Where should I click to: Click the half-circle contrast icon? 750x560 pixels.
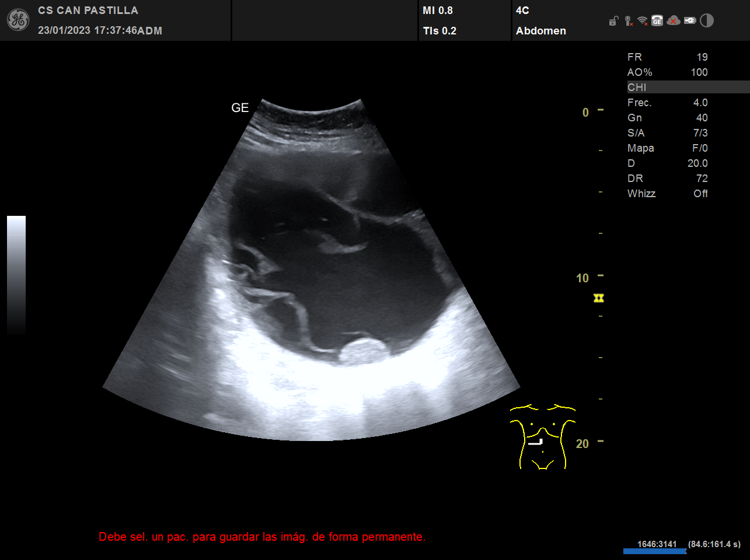[x=707, y=21]
